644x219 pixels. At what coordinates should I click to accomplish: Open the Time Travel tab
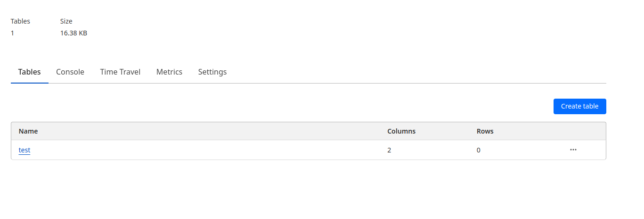[x=120, y=72]
